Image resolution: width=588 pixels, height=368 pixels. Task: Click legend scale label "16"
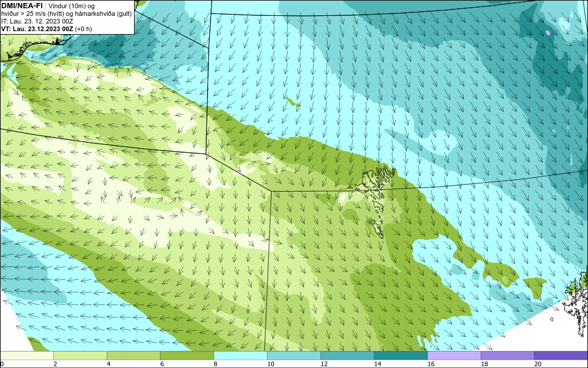(431, 364)
